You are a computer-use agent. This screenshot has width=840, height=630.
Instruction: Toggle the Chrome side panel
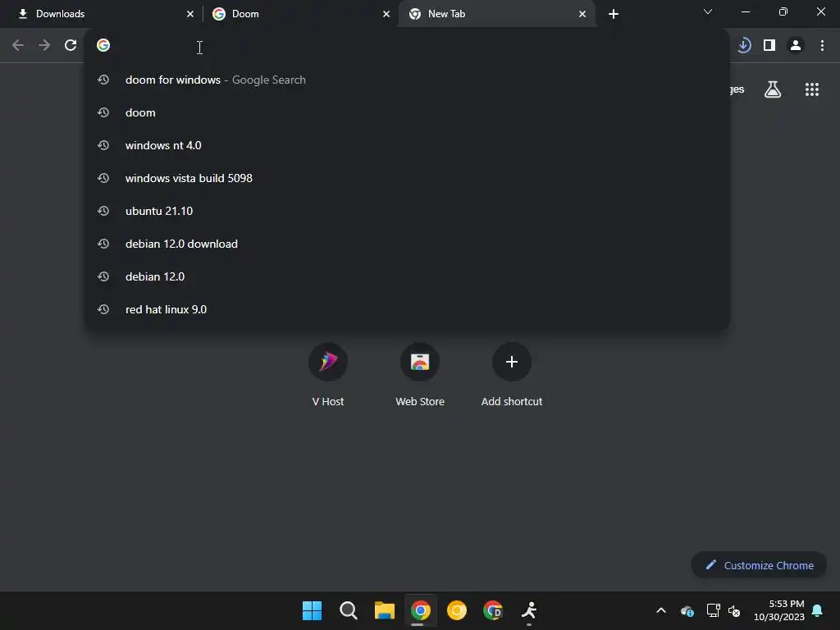769,46
